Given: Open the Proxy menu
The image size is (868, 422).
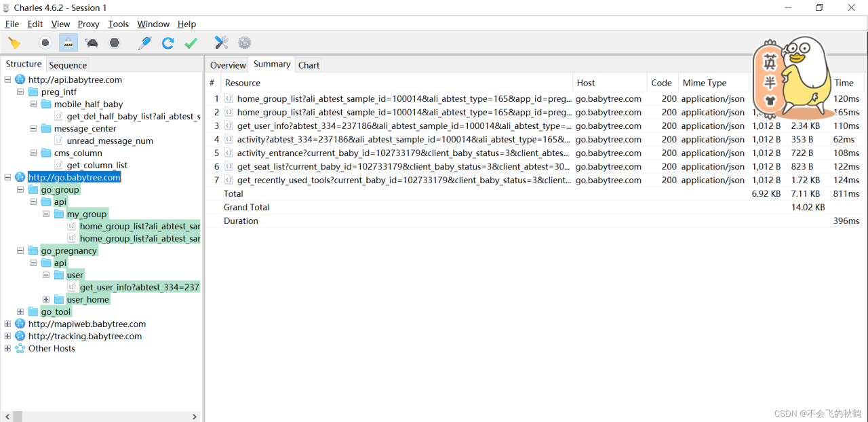Looking at the screenshot, I should click(88, 24).
